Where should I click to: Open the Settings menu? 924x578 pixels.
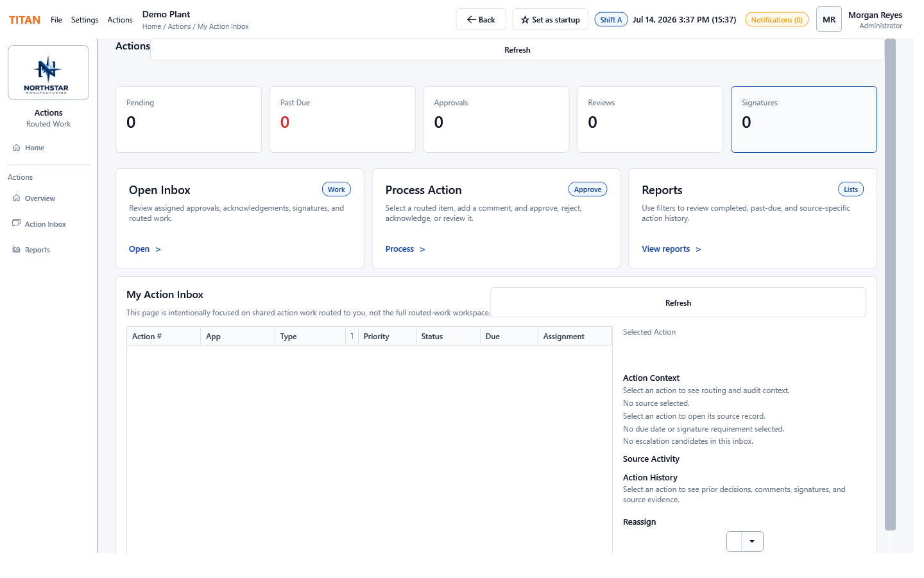(x=85, y=20)
